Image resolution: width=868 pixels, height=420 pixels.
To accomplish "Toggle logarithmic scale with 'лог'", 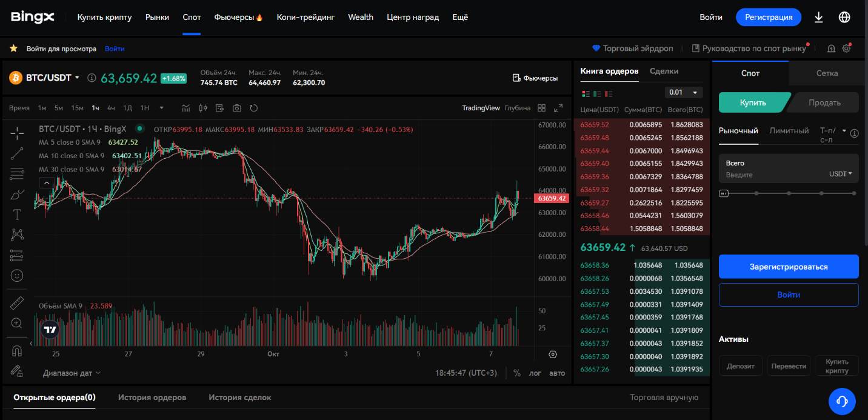I will click(x=535, y=373).
